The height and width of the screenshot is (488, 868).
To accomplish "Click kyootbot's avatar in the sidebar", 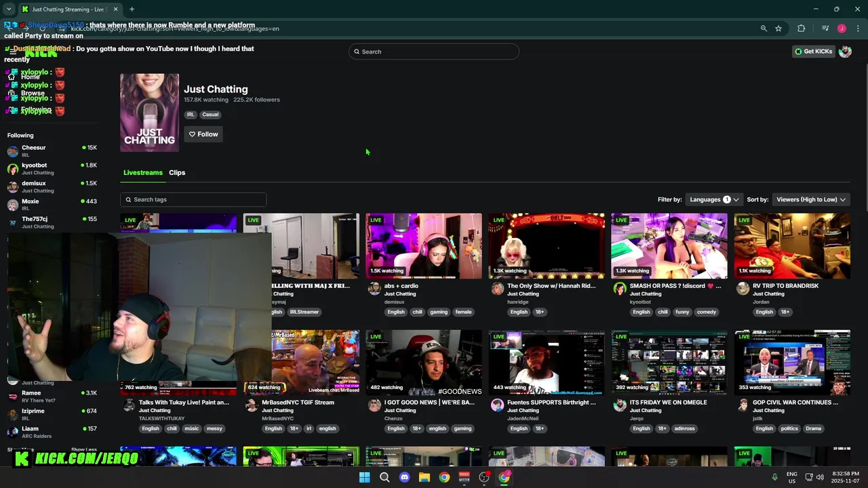I will click(x=13, y=169).
